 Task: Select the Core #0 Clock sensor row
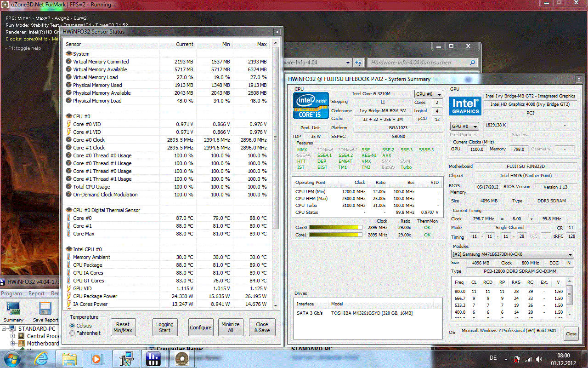167,140
